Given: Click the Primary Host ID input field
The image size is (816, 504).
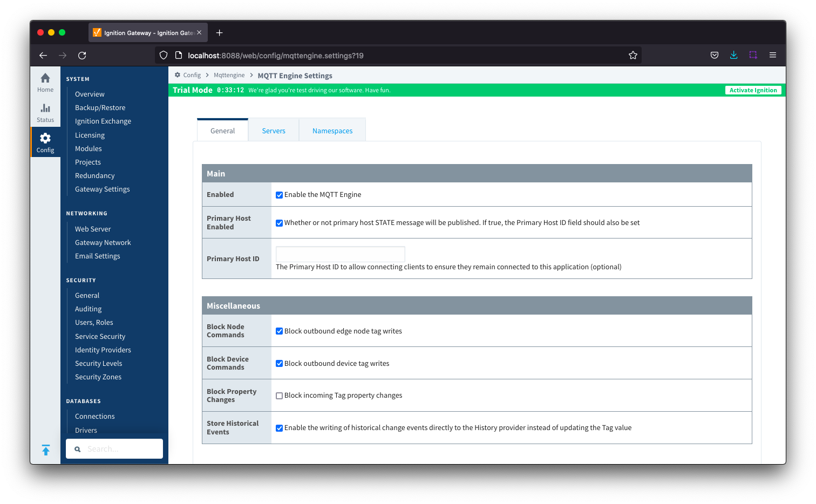Looking at the screenshot, I should coord(340,254).
